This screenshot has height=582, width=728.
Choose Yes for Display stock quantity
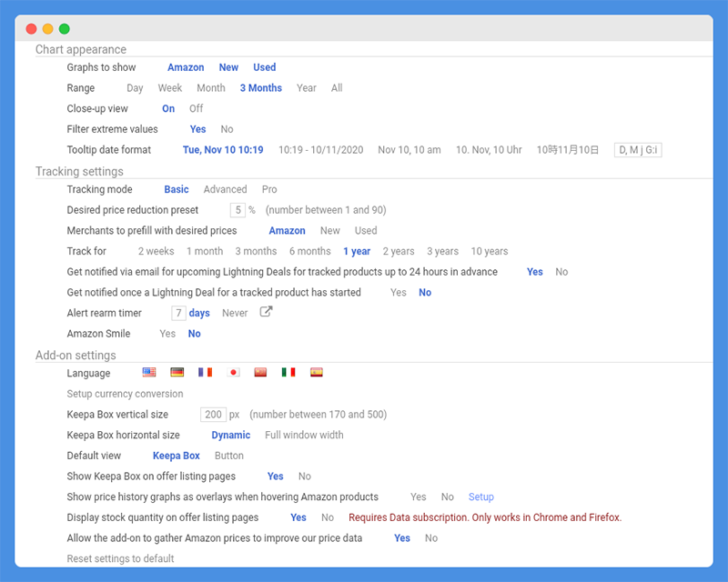(x=298, y=517)
